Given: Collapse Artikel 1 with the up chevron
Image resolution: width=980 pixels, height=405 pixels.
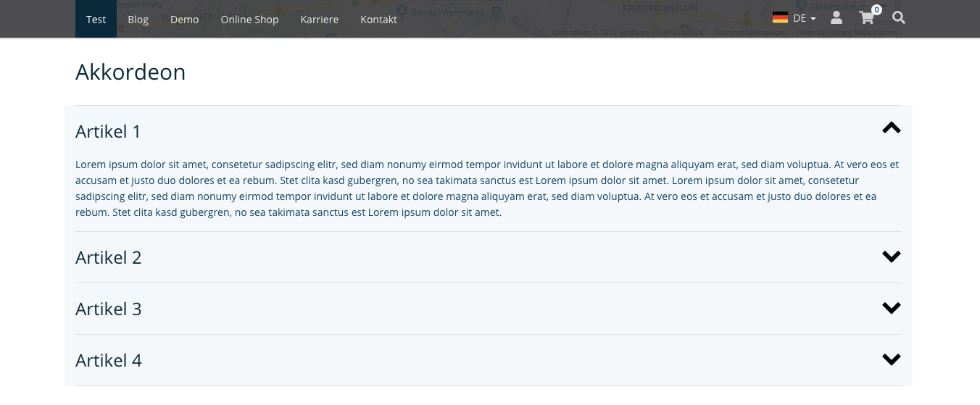Looking at the screenshot, I should click(x=892, y=128).
